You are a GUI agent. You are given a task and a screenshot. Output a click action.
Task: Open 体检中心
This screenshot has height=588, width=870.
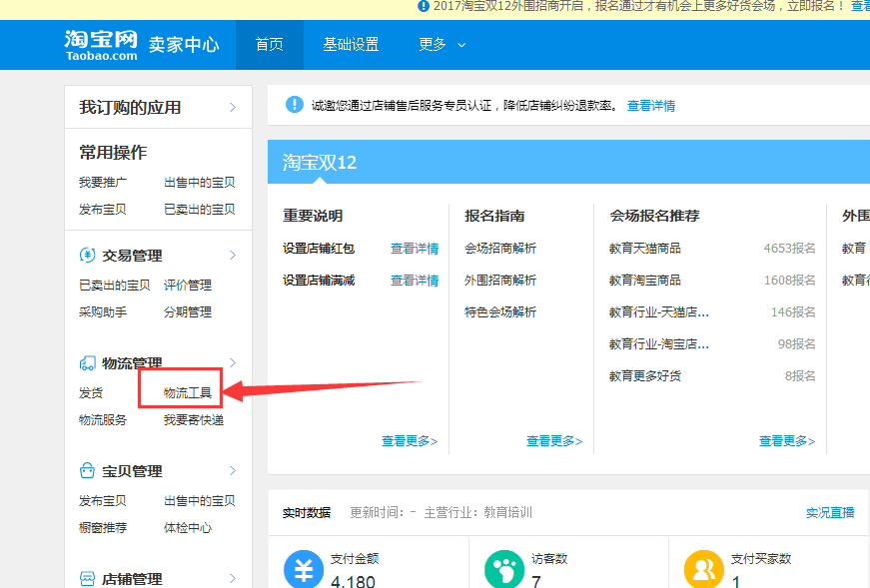point(188,527)
